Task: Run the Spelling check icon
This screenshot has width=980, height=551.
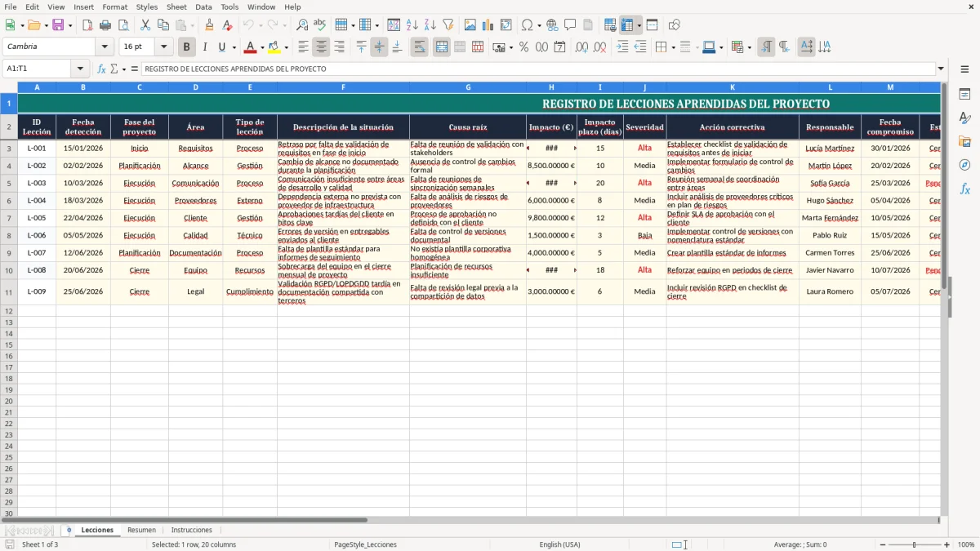Action: 320,25
